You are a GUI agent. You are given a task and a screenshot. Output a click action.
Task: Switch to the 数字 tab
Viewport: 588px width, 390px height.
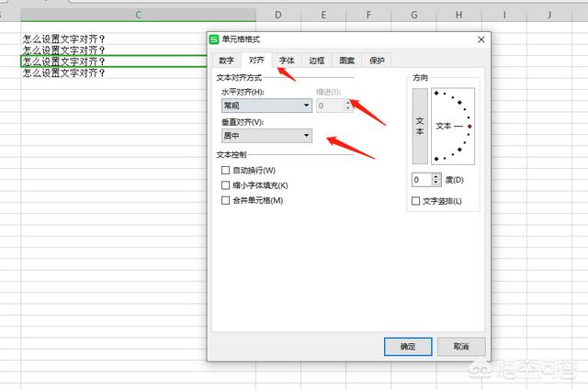click(226, 61)
